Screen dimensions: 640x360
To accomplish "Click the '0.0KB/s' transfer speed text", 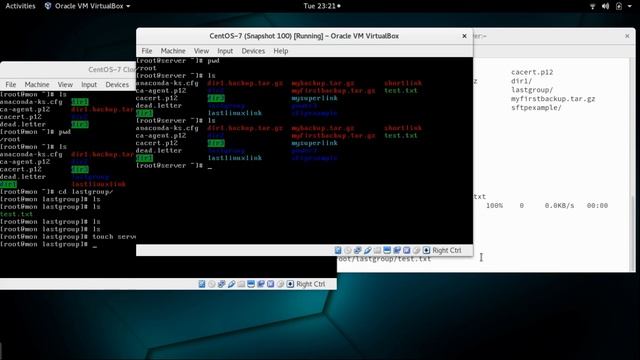I will pos(559,206).
